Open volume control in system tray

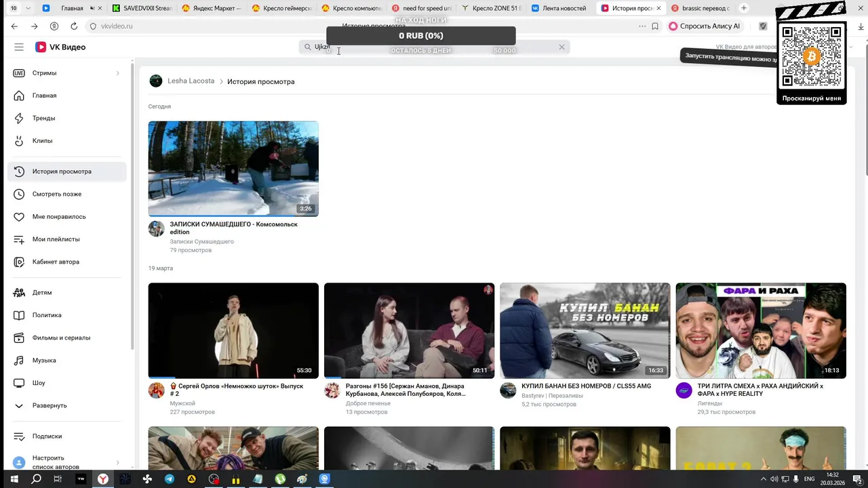coord(774,479)
